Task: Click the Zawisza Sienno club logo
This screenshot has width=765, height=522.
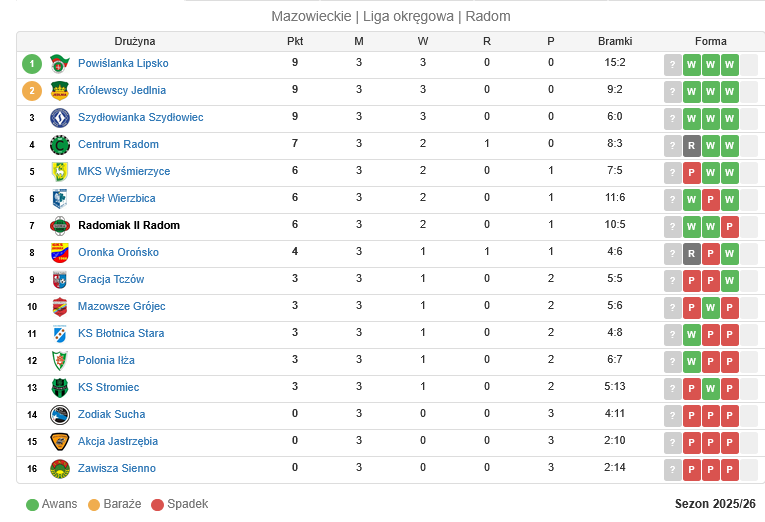Action: 60,469
